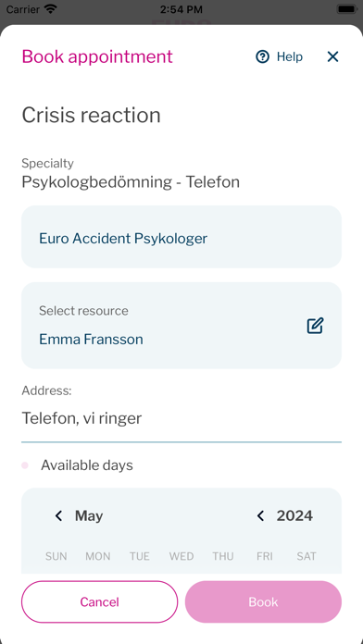Screen dimensions: 363x644
Task: Click the WED weekday column header
Action: (x=181, y=556)
